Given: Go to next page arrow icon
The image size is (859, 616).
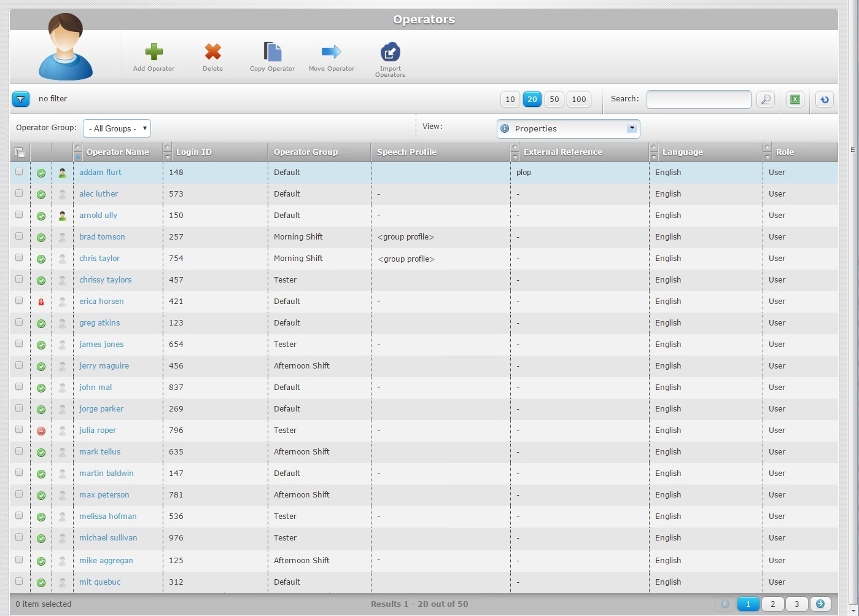Looking at the screenshot, I should point(820,604).
